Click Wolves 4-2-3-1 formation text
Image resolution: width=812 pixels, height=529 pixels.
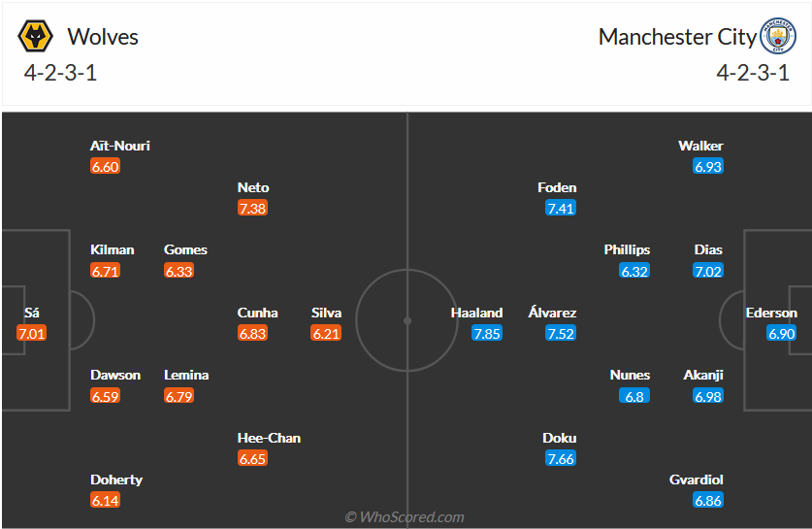61,73
